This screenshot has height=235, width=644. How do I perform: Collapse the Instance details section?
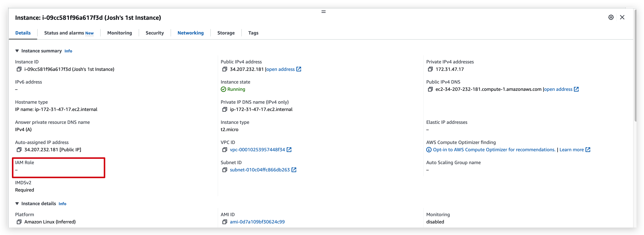[x=17, y=203]
